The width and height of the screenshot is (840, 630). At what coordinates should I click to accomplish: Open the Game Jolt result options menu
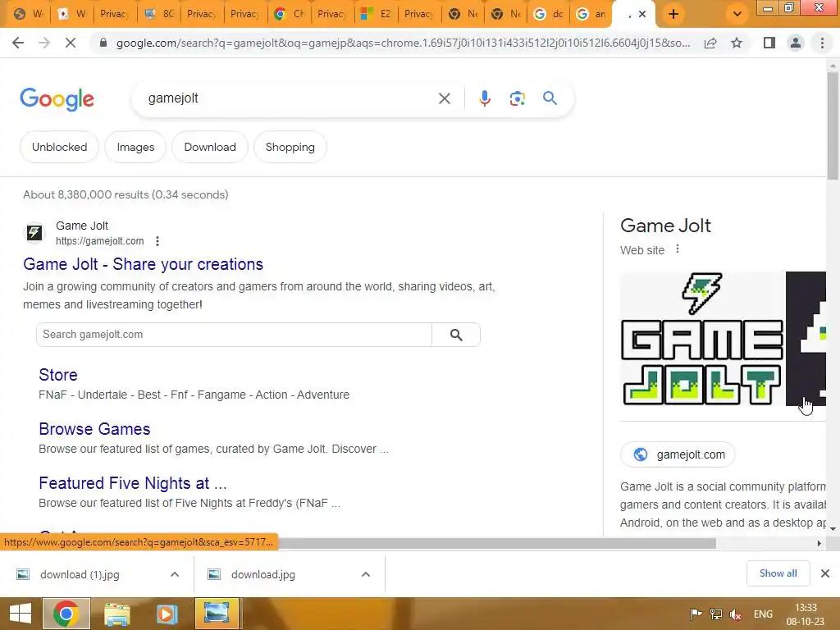(x=157, y=241)
